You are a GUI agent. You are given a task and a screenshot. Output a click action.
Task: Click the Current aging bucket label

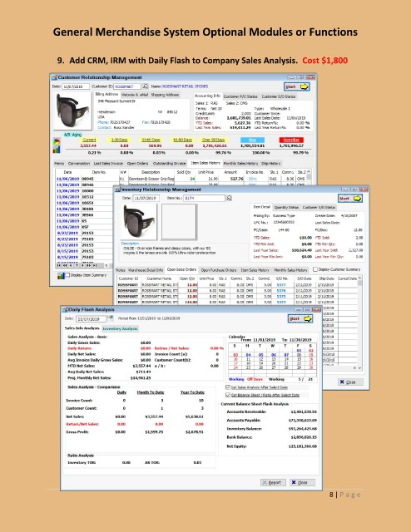point(89,140)
